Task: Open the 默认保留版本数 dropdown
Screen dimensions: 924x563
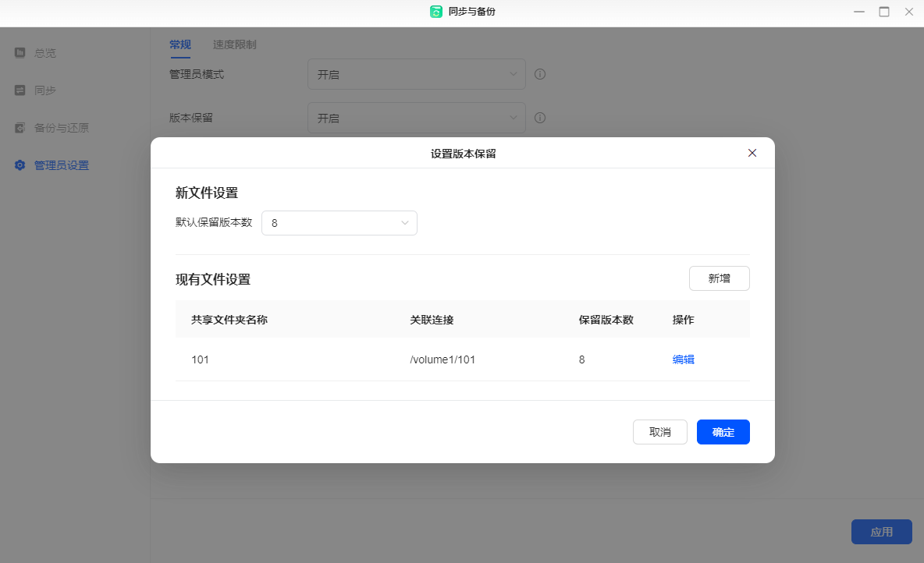Action: coord(339,223)
